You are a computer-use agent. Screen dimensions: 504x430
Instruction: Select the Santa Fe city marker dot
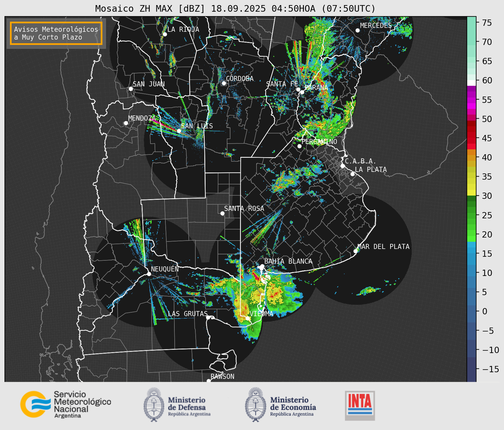[x=298, y=89]
